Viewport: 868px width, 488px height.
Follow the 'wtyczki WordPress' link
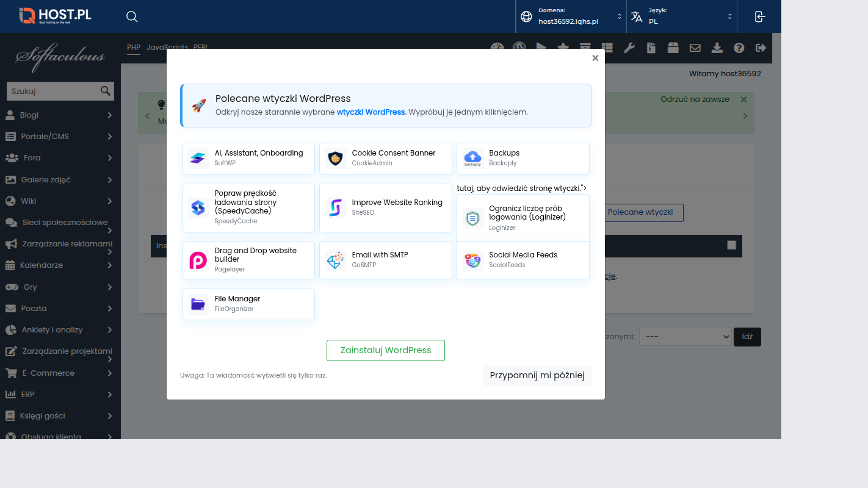371,112
